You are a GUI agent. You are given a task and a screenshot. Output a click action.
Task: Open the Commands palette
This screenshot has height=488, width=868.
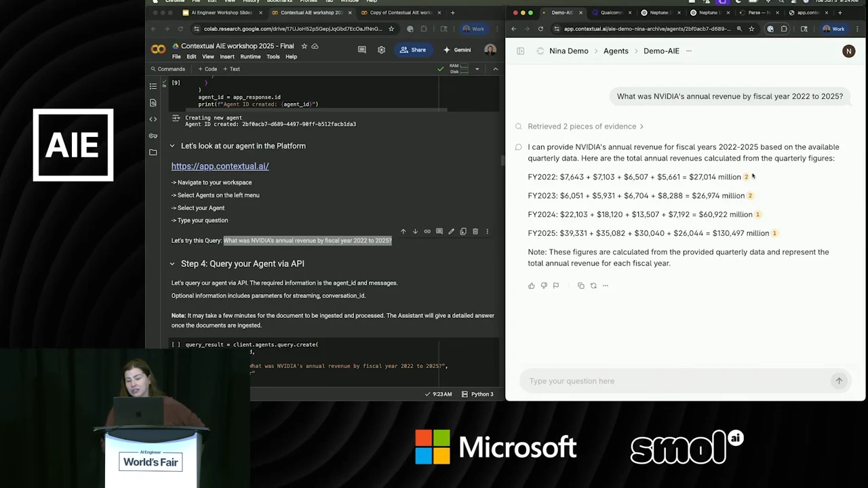point(167,69)
